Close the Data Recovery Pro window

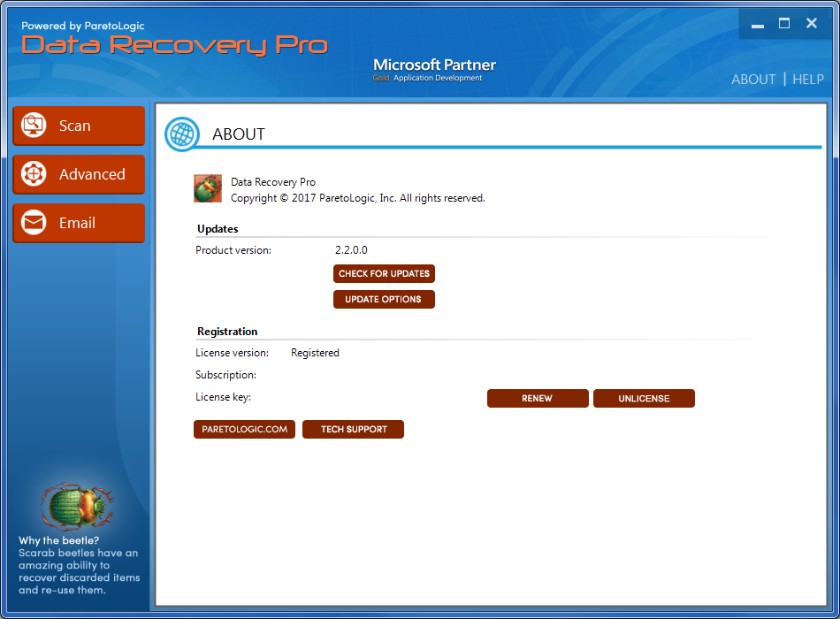click(x=812, y=23)
